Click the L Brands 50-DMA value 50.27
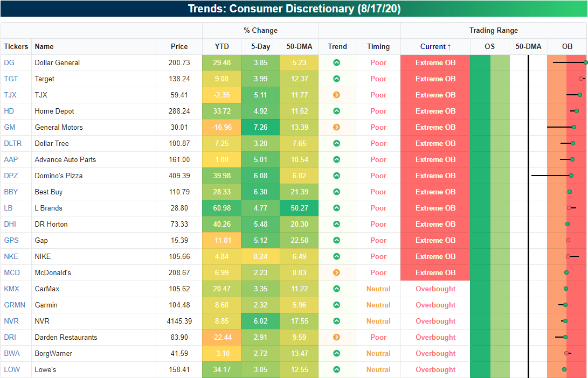588x378 pixels. coord(299,208)
